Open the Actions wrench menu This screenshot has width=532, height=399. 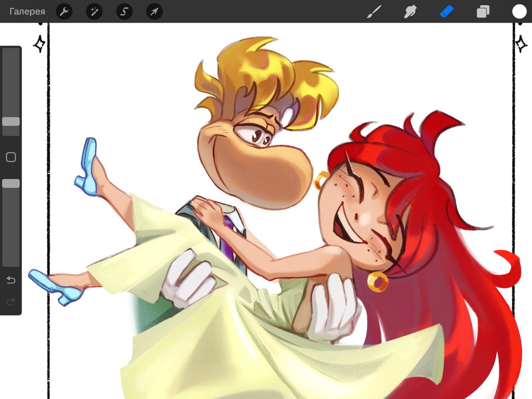64,12
